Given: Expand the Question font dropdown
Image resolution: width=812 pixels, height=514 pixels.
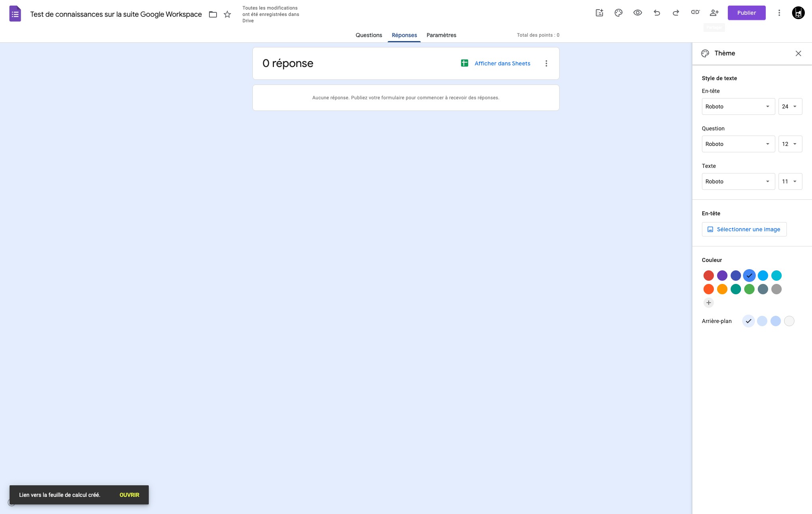Looking at the screenshot, I should click(x=738, y=144).
